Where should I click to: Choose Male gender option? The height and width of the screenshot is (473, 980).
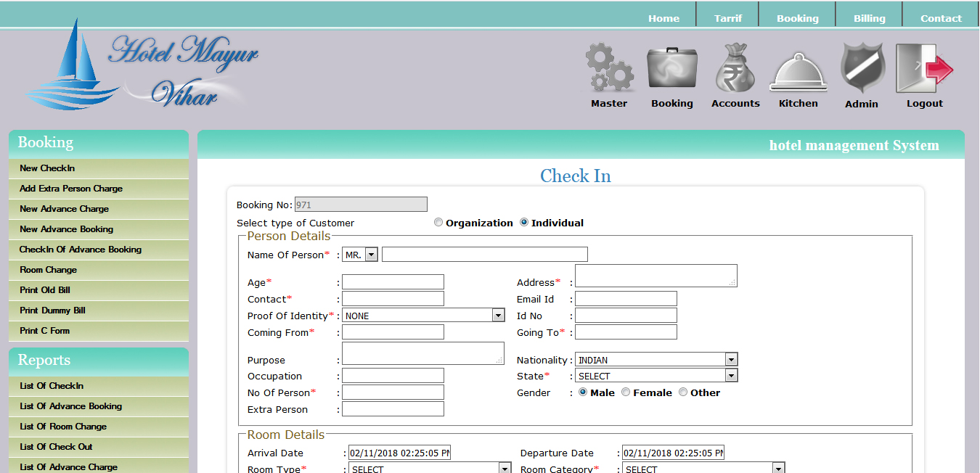tap(583, 392)
